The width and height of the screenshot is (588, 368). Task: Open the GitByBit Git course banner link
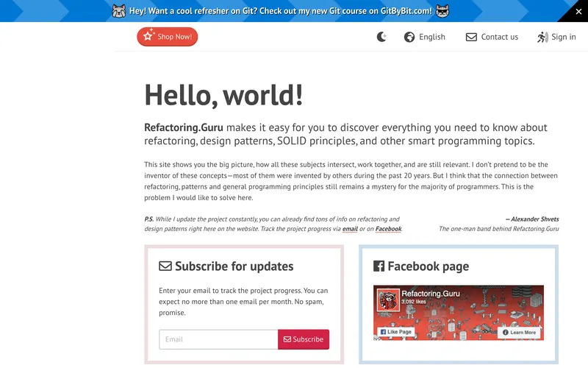[281, 11]
